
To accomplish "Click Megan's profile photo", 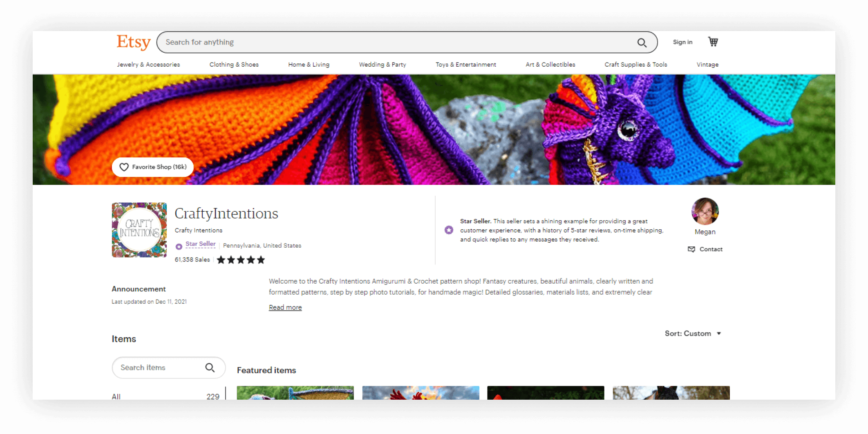I will [705, 211].
